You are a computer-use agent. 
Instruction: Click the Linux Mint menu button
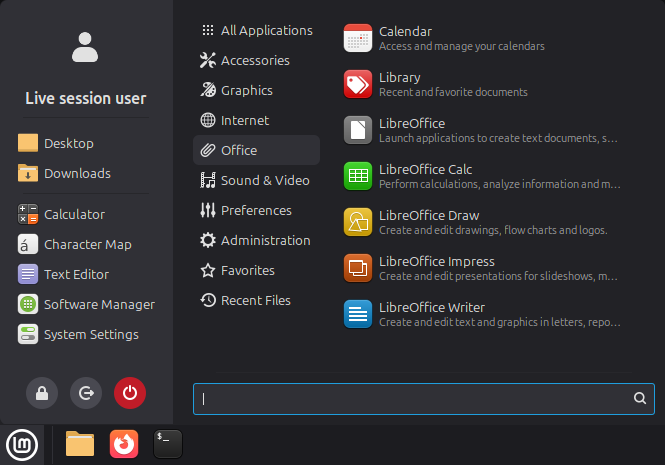[x=22, y=444]
